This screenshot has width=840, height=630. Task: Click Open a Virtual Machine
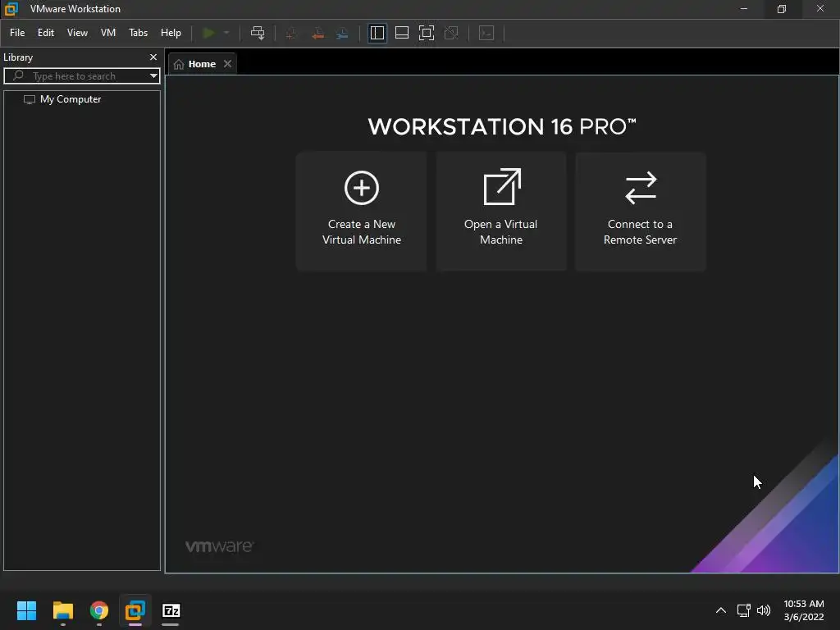(x=501, y=211)
